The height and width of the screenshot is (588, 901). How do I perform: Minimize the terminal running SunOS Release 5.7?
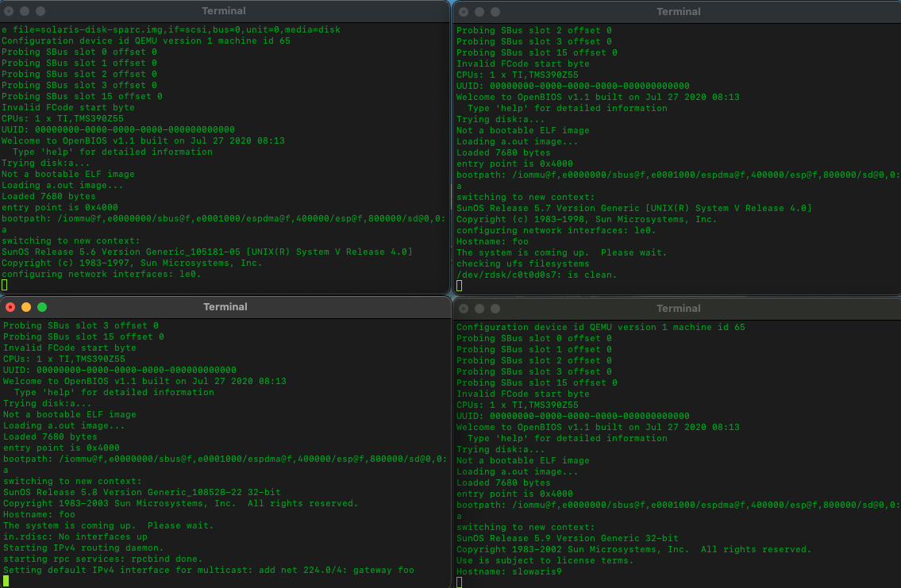coord(479,12)
